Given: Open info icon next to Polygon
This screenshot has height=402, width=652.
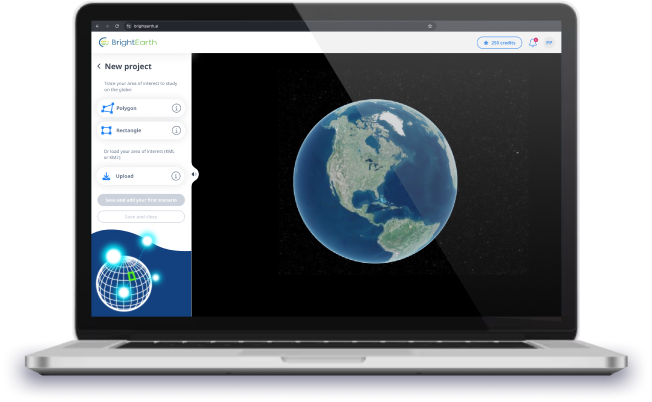Looking at the screenshot, I should pos(176,108).
